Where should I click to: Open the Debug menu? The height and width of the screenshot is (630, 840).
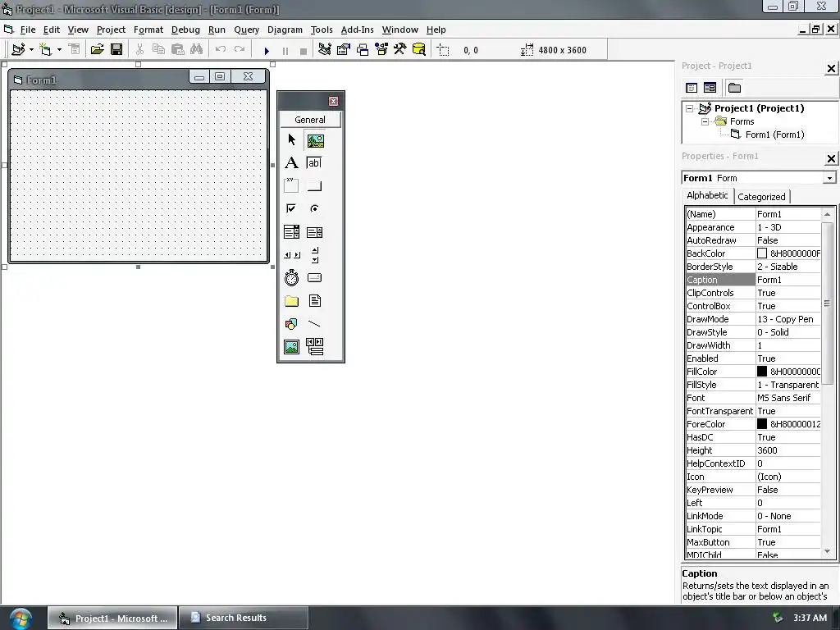(185, 30)
